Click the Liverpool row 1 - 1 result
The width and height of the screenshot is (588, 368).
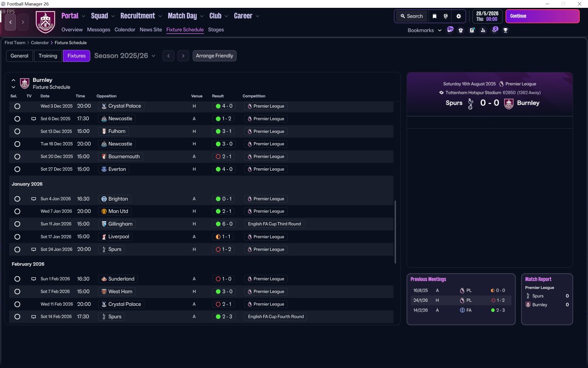click(x=224, y=237)
